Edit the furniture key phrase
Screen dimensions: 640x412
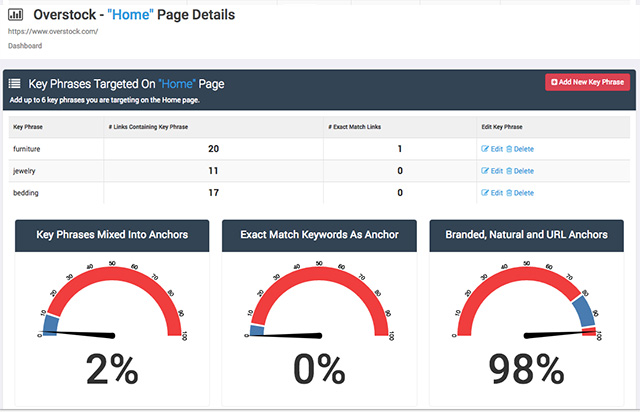[x=492, y=149]
